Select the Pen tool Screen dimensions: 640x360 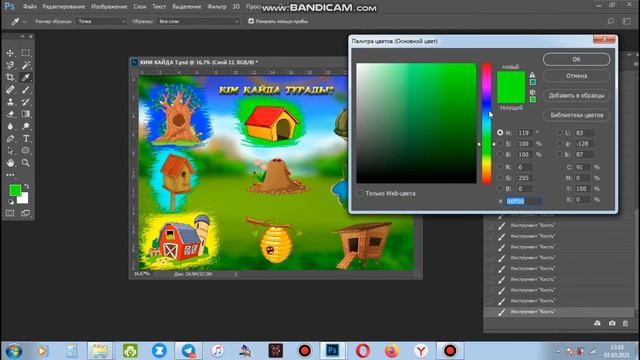[x=10, y=138]
